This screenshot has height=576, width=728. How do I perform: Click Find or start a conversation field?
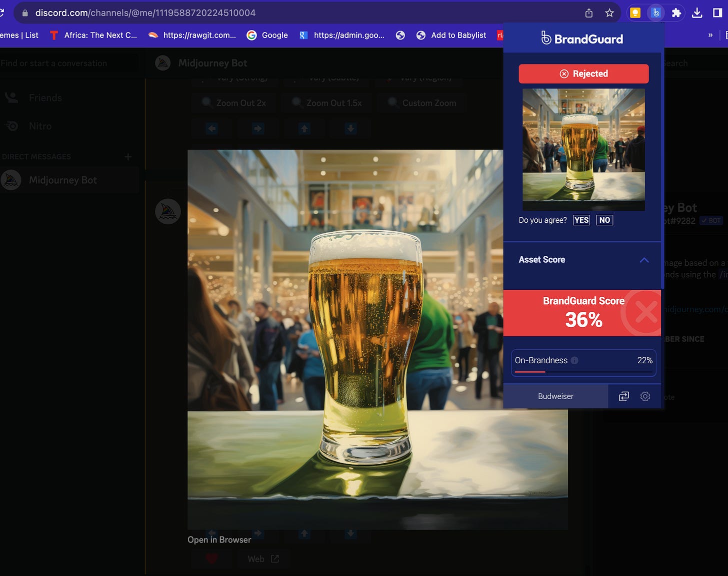pyautogui.click(x=69, y=63)
